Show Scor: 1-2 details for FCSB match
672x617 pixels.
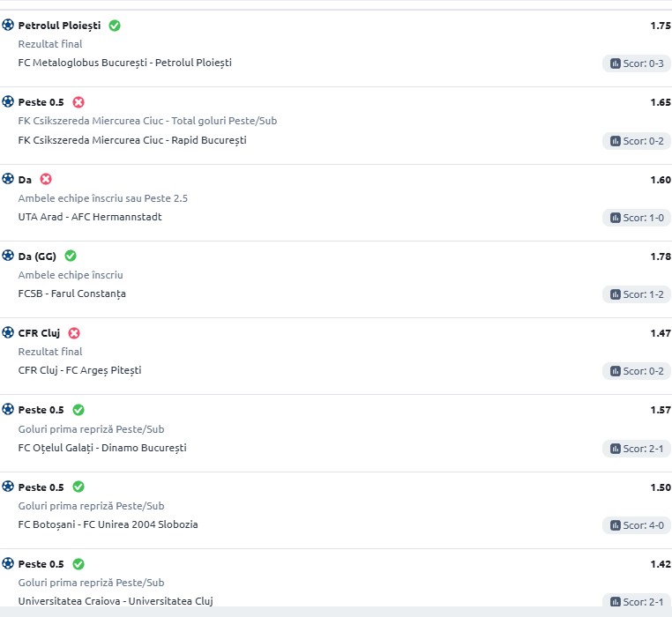click(637, 294)
